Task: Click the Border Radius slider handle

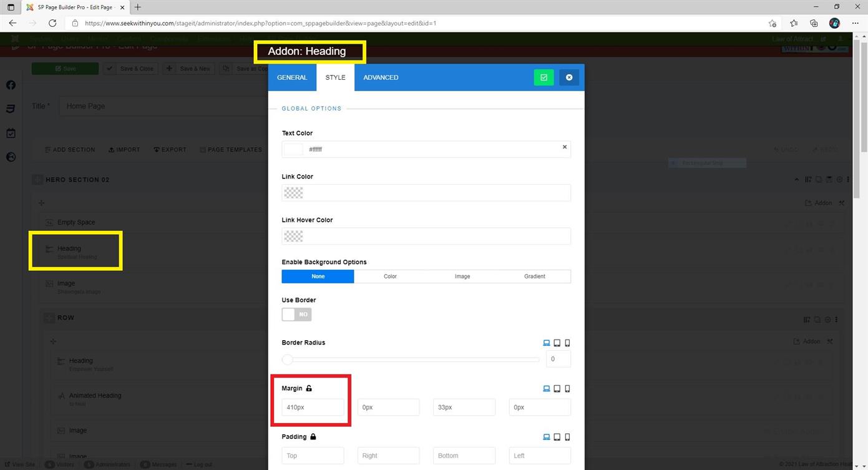Action: click(287, 360)
